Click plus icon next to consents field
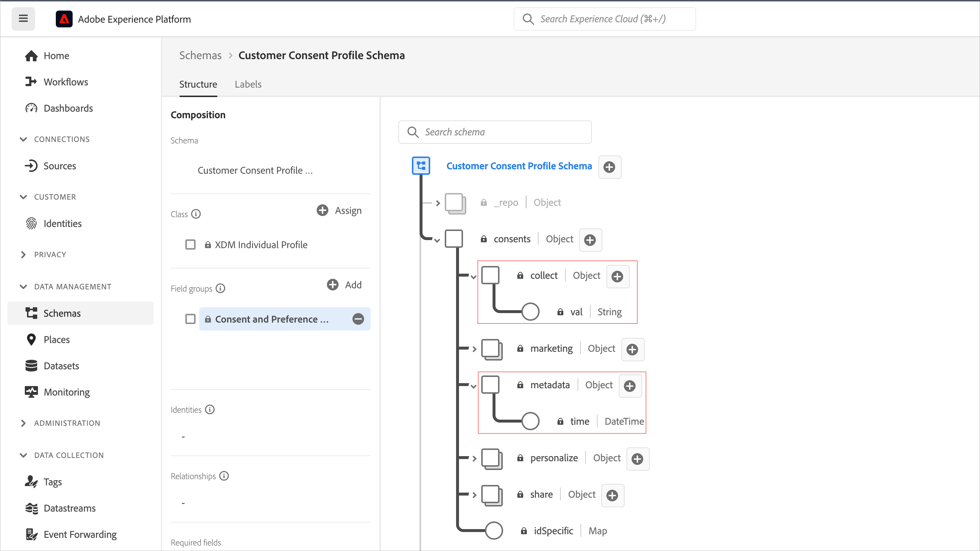 pos(590,240)
